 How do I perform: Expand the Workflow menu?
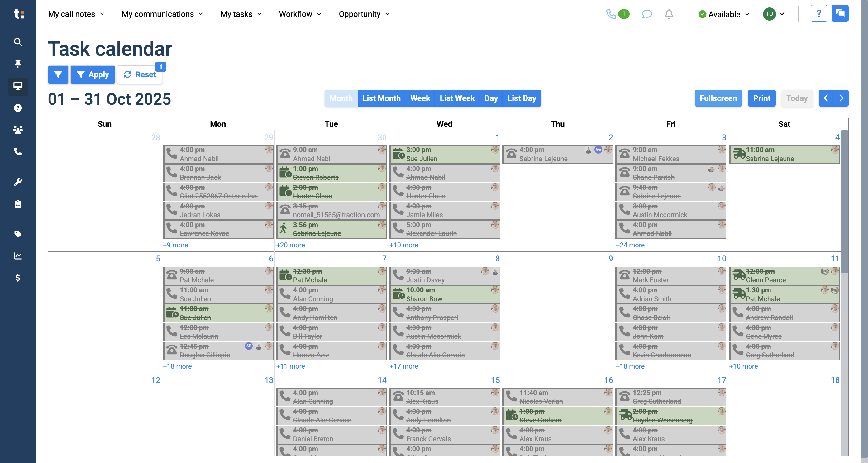(300, 14)
